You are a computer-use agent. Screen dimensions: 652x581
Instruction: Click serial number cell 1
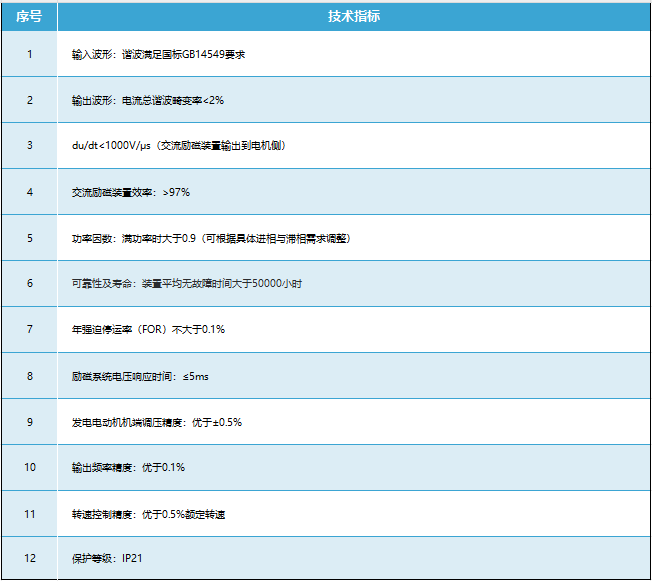coord(29,54)
